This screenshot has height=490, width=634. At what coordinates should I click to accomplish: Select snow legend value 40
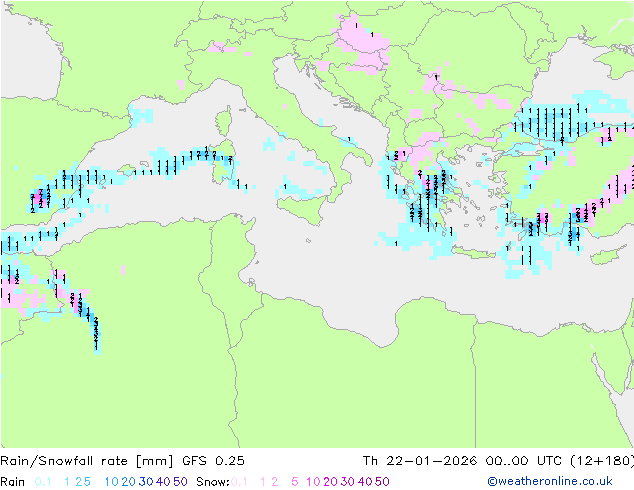pos(365,482)
